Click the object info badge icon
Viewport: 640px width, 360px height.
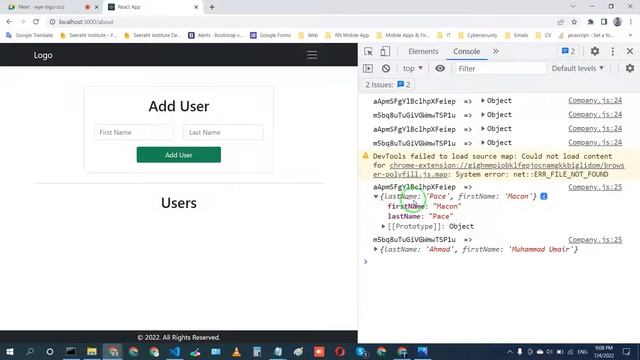coord(544,196)
